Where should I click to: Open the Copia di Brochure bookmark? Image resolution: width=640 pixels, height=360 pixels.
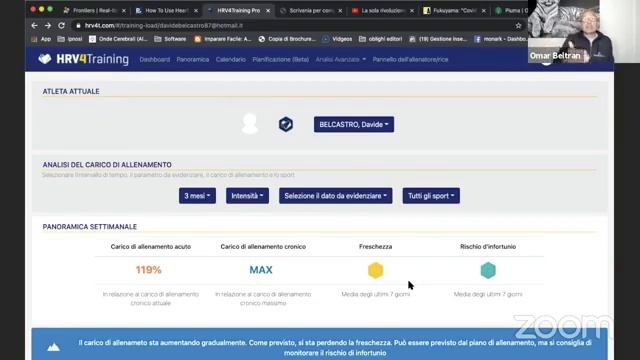(x=287, y=39)
